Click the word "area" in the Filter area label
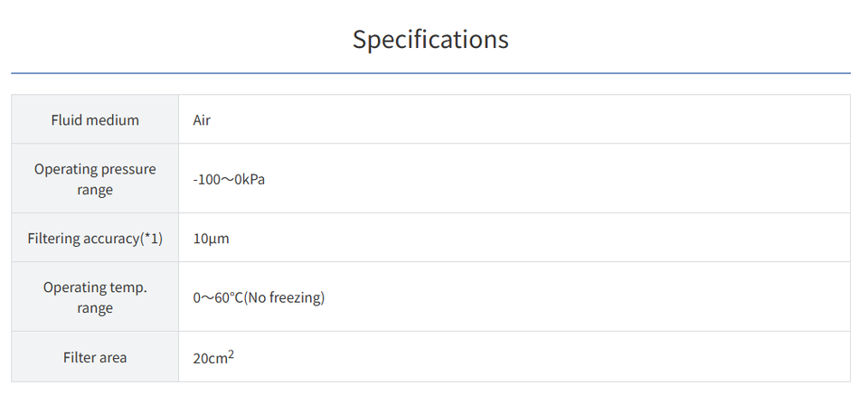The image size is (868, 395). [x=111, y=357]
